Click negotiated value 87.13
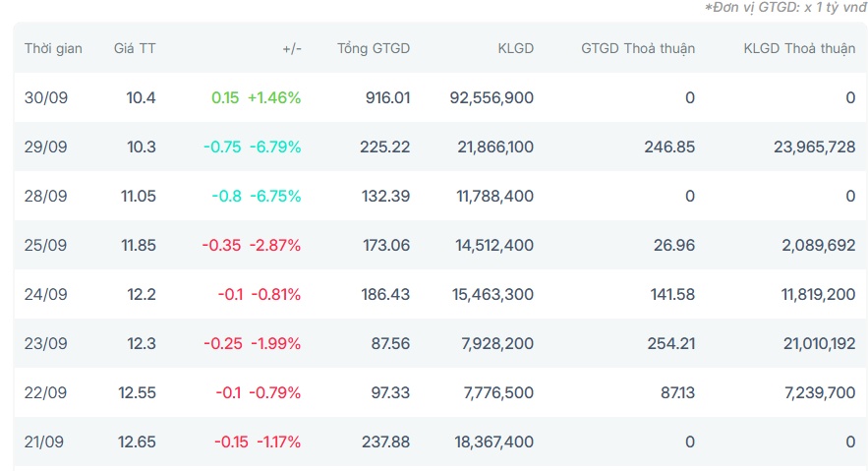This screenshot has width=868, height=471. tap(677, 393)
